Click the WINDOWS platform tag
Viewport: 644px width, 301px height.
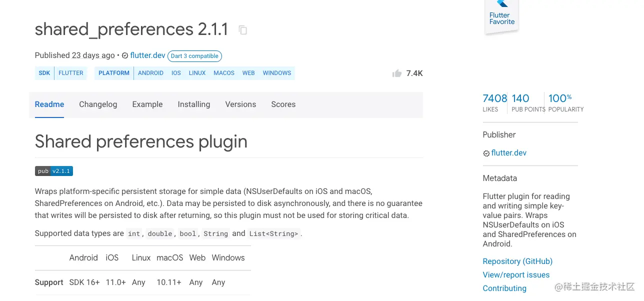pyautogui.click(x=277, y=73)
